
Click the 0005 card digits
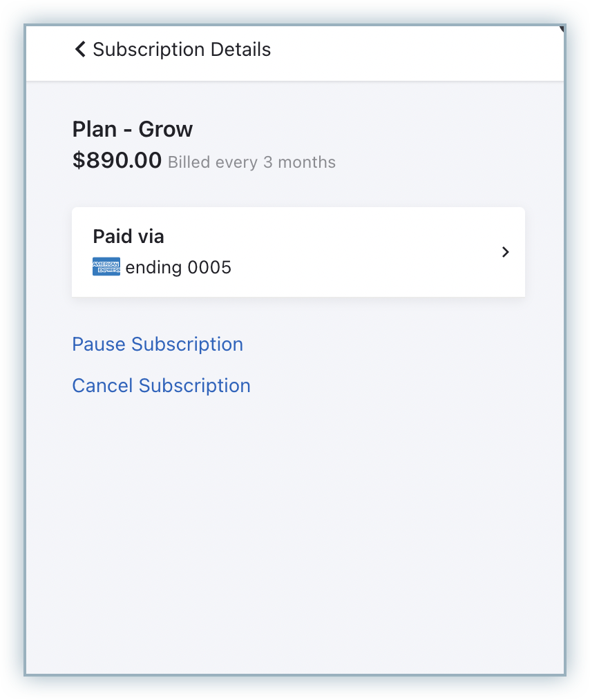[x=209, y=268]
